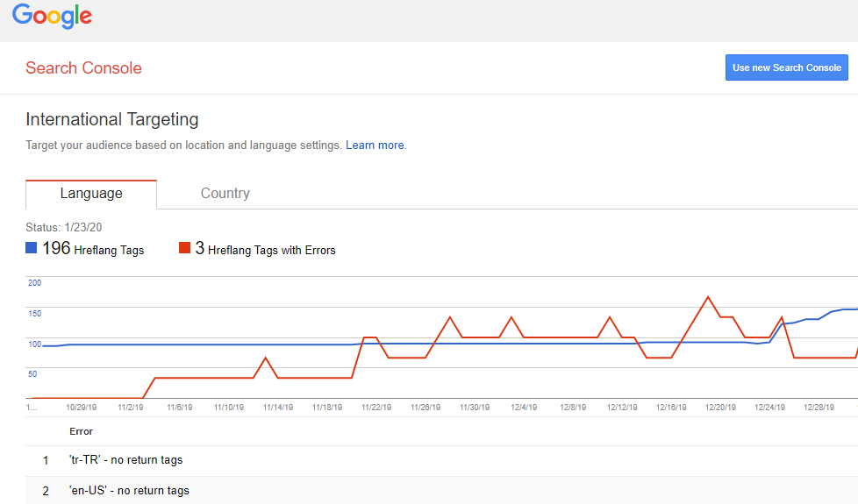Click the Error column header
This screenshot has height=504, width=858.
(81, 432)
